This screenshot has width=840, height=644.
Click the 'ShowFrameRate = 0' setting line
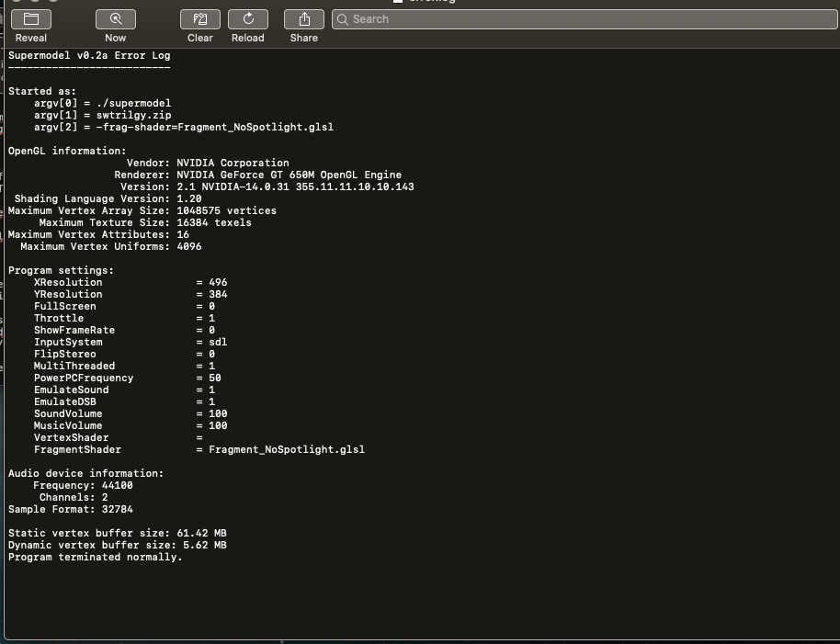(x=124, y=331)
